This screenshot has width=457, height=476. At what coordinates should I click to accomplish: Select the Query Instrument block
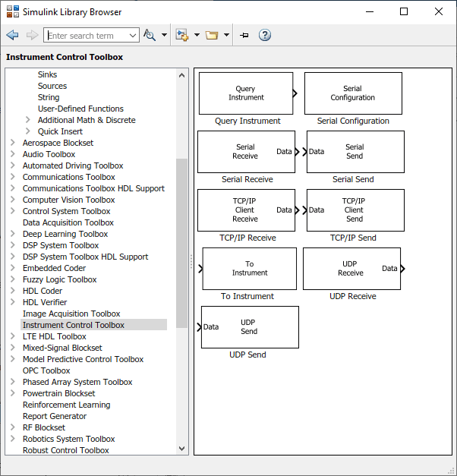tap(246, 93)
